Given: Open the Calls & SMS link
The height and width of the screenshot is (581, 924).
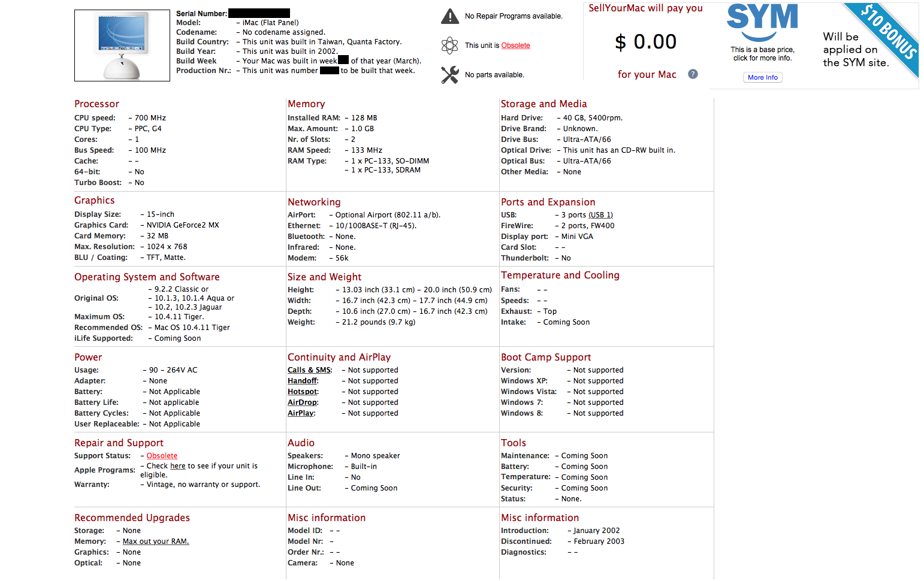Looking at the screenshot, I should click(x=309, y=370).
